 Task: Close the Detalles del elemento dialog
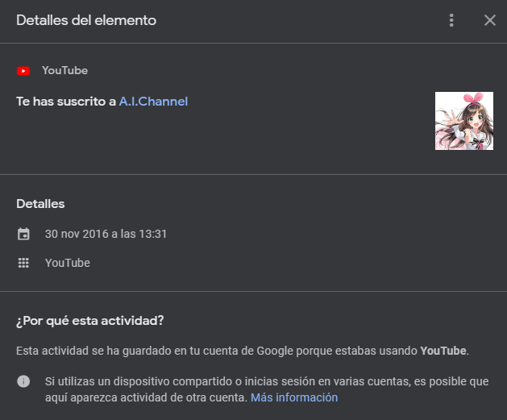coord(490,20)
